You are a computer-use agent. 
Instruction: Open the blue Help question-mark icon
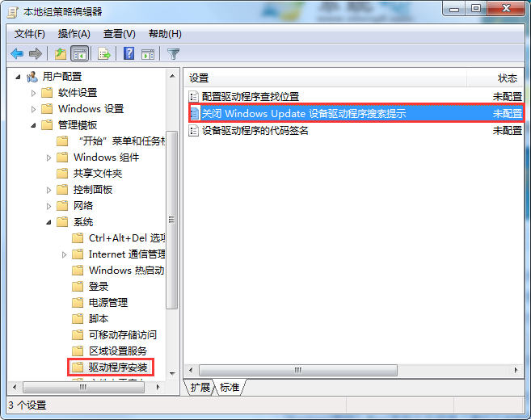point(129,53)
